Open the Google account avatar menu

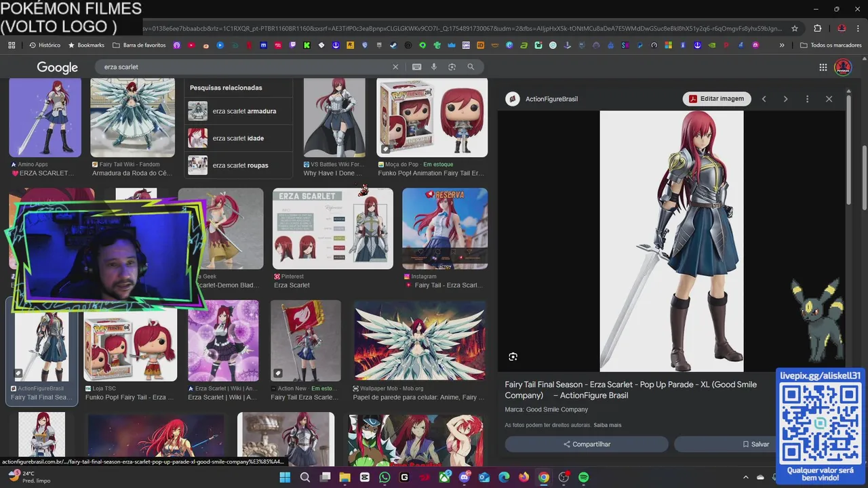(x=843, y=67)
